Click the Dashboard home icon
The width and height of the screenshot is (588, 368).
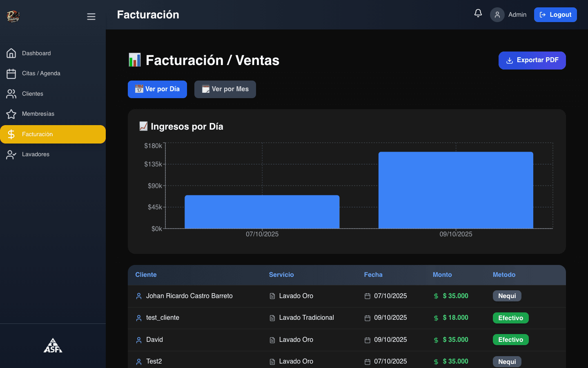[11, 53]
